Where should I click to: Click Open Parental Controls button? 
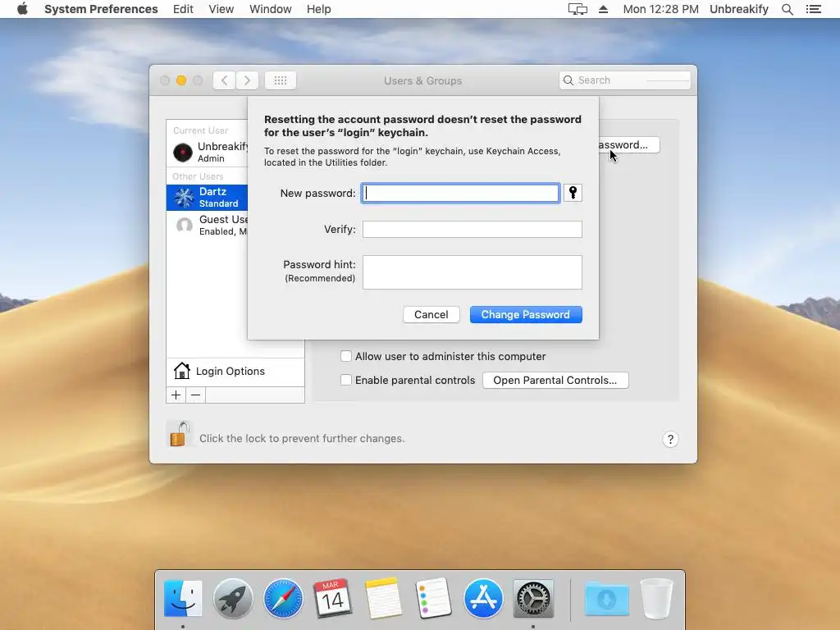555,381
